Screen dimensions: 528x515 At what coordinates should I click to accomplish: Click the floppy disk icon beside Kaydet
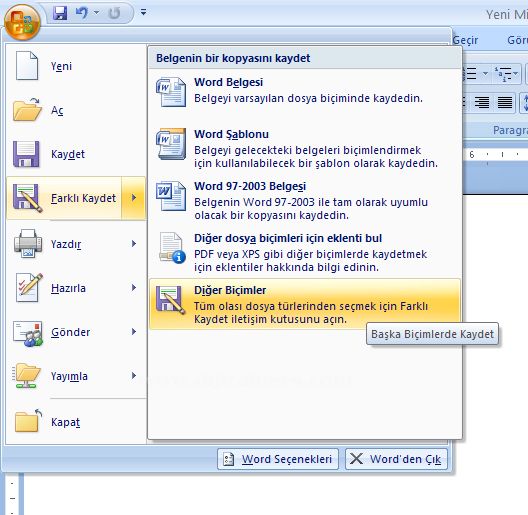[x=26, y=154]
